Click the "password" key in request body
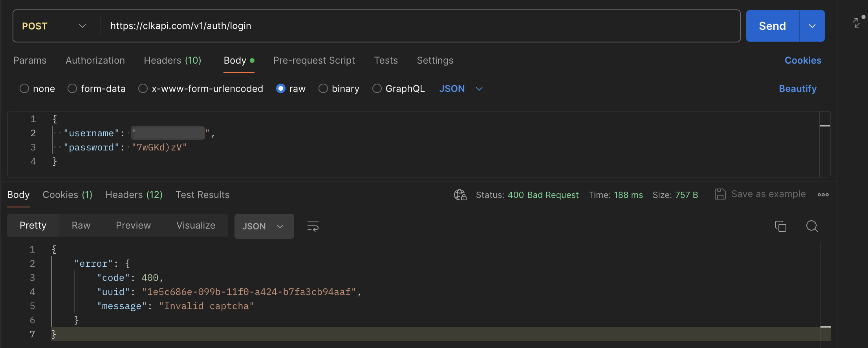This screenshot has width=868, height=348. pos(92,147)
